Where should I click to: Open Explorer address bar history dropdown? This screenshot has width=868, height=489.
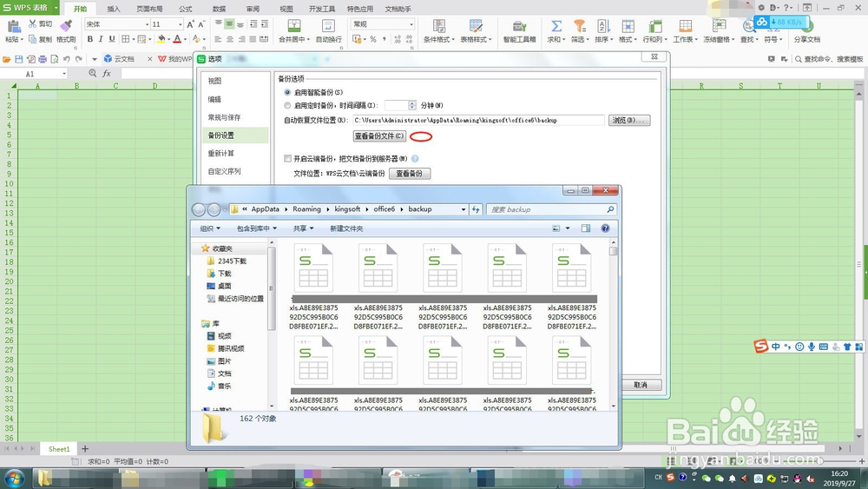point(464,209)
